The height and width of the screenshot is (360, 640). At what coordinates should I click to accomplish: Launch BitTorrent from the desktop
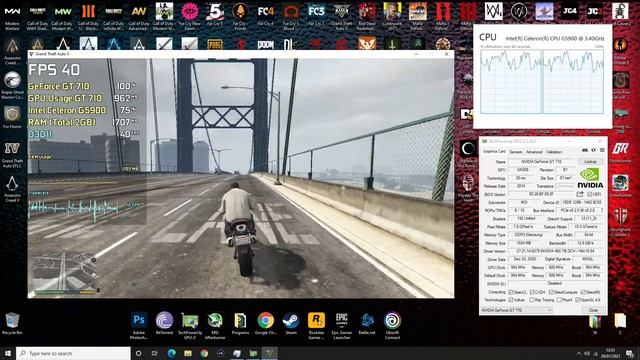164,324
